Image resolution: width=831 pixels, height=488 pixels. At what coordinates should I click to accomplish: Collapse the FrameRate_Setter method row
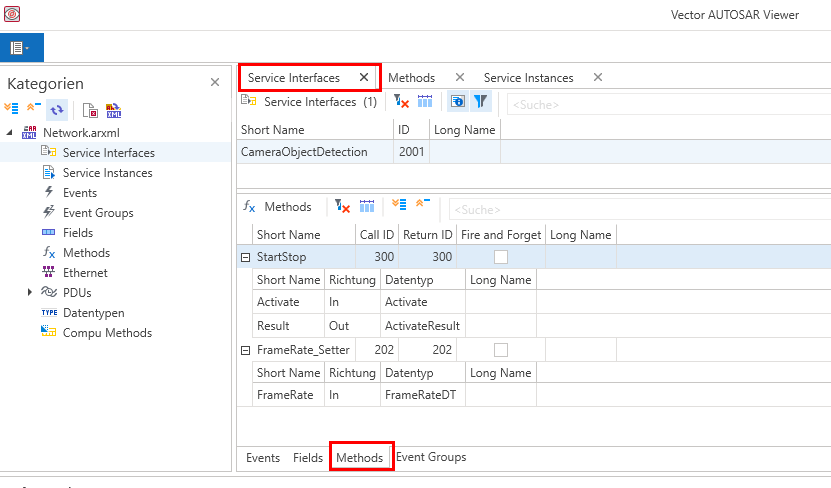pyautogui.click(x=245, y=350)
